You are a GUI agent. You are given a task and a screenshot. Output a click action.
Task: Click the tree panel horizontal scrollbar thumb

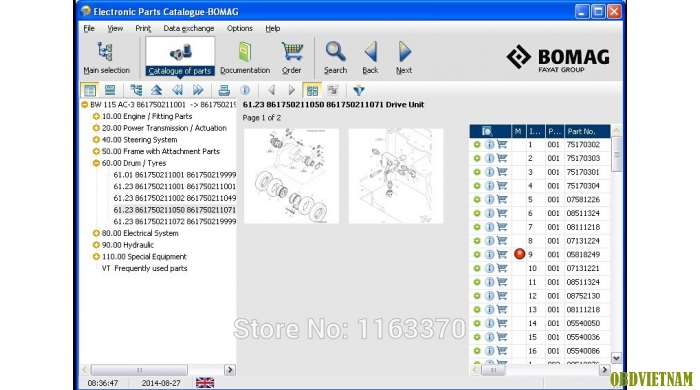click(139, 369)
